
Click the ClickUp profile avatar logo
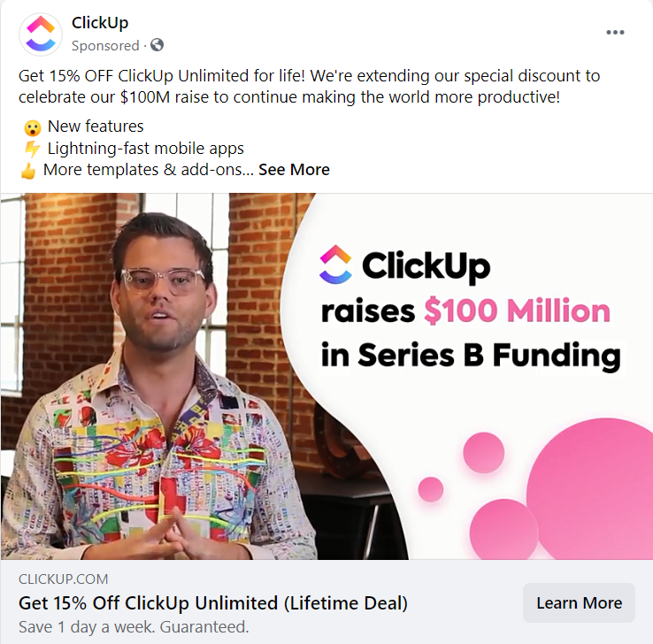pos(40,34)
